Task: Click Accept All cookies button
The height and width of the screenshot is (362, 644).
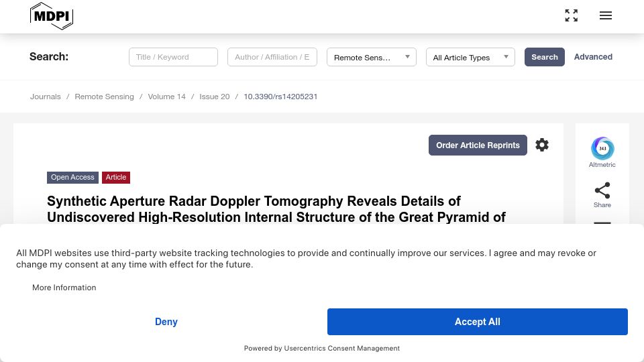Action: (477, 322)
